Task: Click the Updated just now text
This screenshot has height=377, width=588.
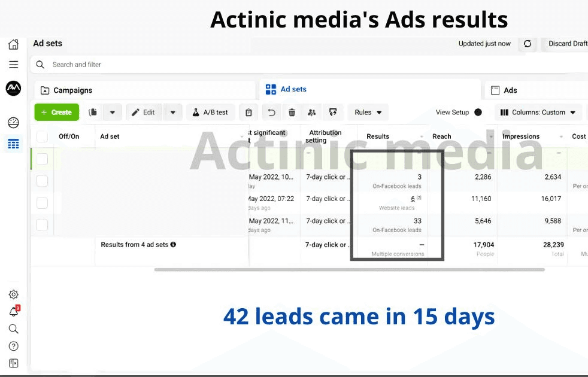Action: click(x=484, y=44)
